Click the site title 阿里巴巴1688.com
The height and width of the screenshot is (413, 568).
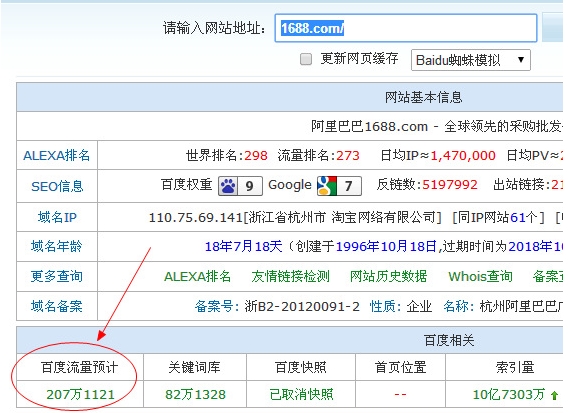click(x=369, y=126)
